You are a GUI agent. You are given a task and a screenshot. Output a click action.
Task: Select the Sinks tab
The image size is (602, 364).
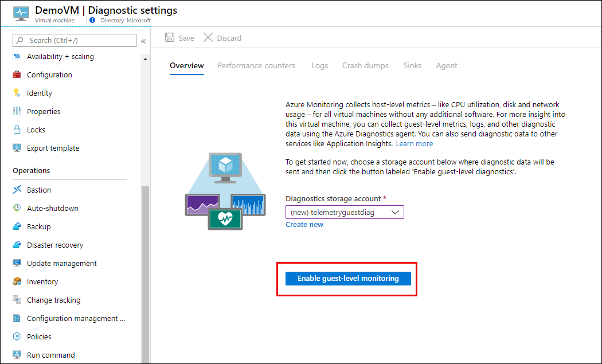(x=412, y=65)
